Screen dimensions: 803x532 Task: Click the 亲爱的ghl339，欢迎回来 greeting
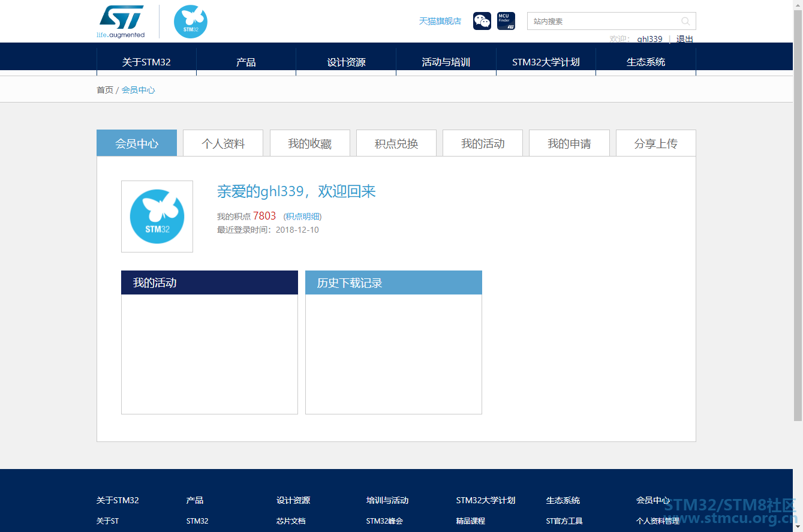point(296,191)
